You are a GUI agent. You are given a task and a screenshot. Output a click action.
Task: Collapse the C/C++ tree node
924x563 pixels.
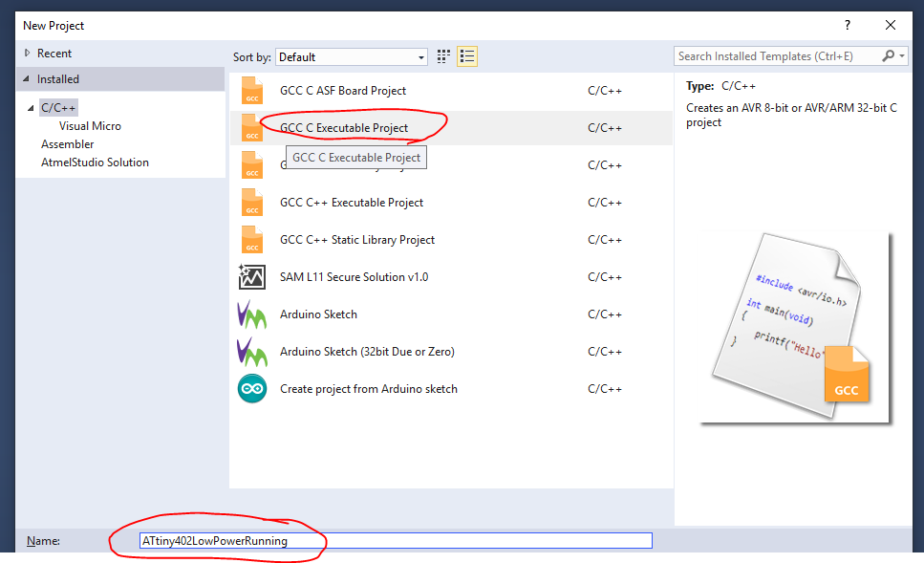pos(32,108)
